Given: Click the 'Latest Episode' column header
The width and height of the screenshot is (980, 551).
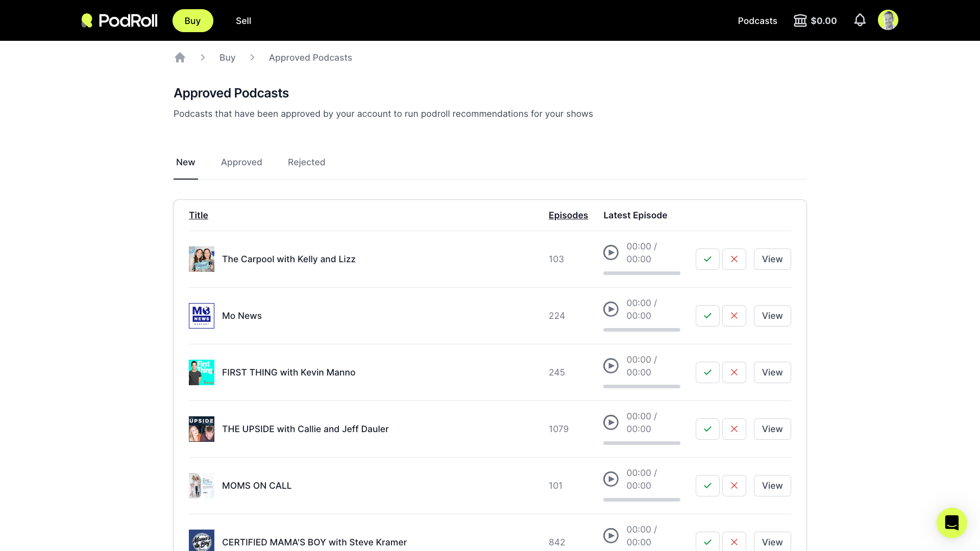Looking at the screenshot, I should (x=635, y=215).
